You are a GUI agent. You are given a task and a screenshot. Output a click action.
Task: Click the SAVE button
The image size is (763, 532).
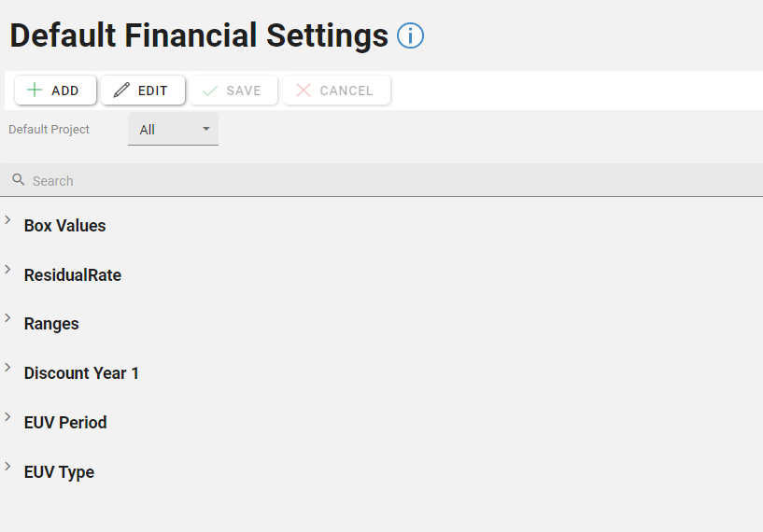pyautogui.click(x=233, y=91)
